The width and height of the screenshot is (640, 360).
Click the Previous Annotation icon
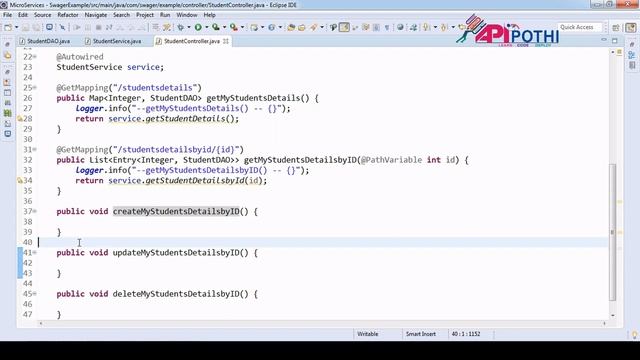coord(444,27)
